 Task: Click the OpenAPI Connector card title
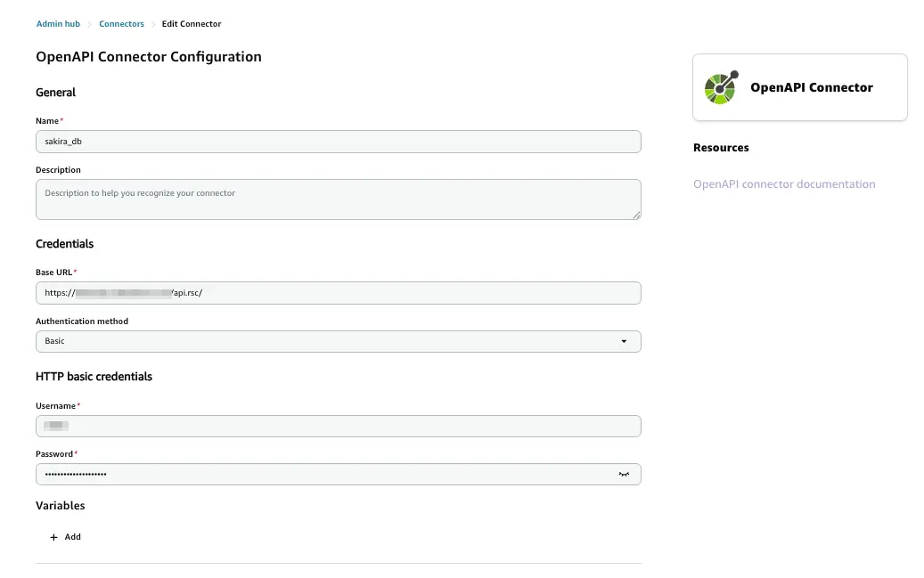point(812,87)
